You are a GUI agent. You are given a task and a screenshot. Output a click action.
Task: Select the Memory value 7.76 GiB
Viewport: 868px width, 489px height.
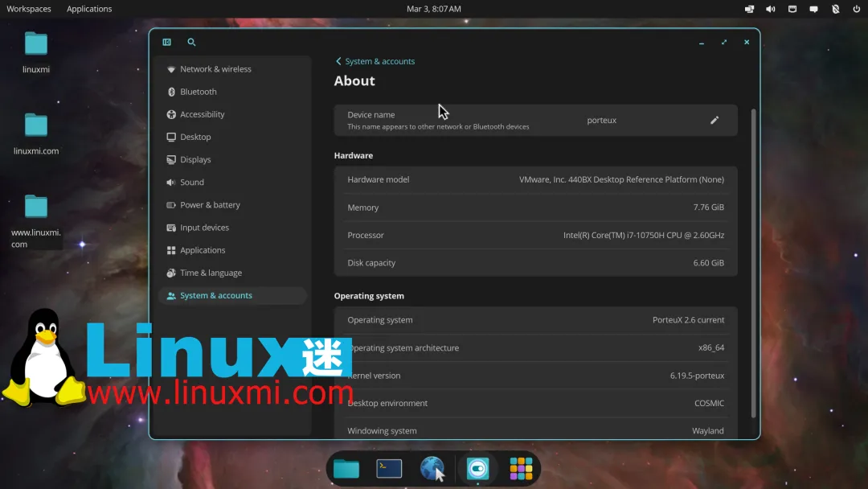(709, 208)
